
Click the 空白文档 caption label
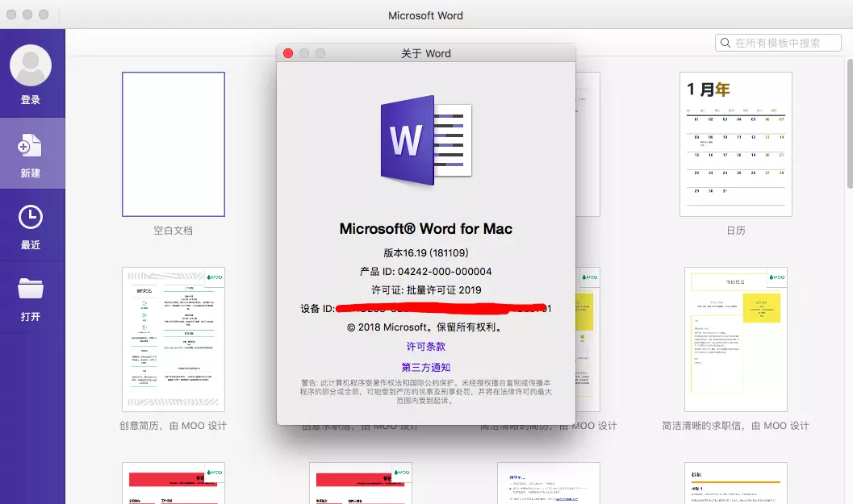(173, 231)
